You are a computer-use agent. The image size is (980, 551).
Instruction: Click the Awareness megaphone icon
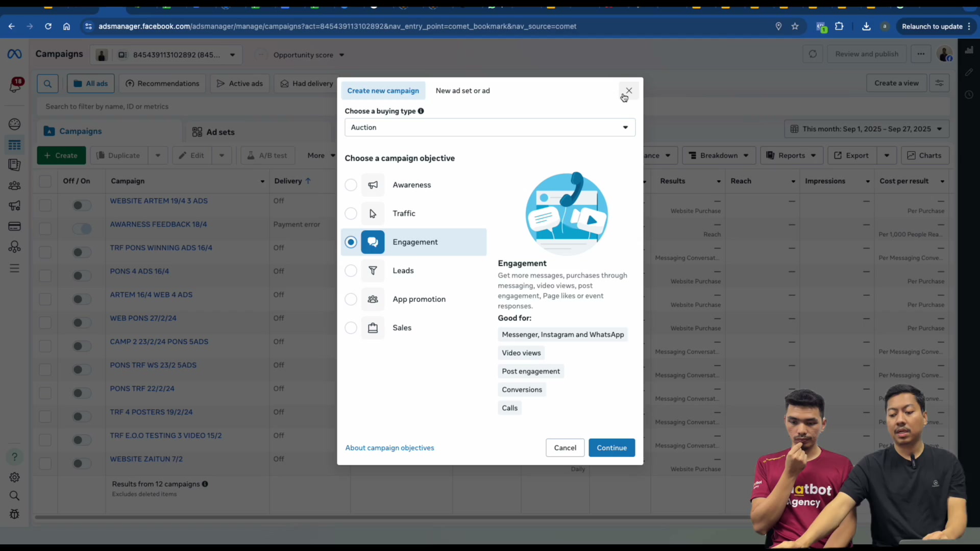(x=373, y=185)
